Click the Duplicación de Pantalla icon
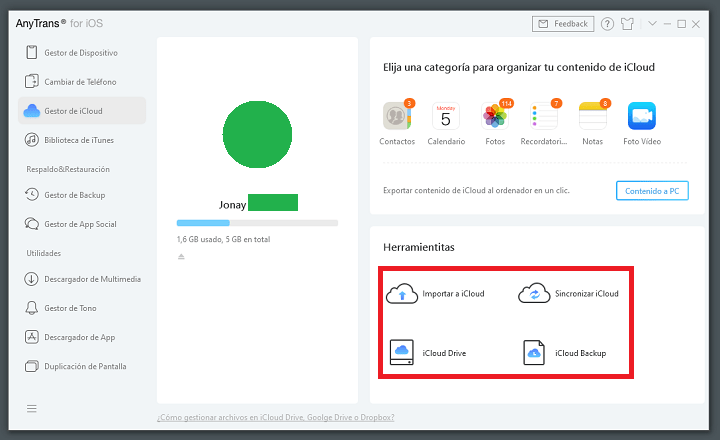Viewport: 720px width, 440px height. (x=31, y=366)
